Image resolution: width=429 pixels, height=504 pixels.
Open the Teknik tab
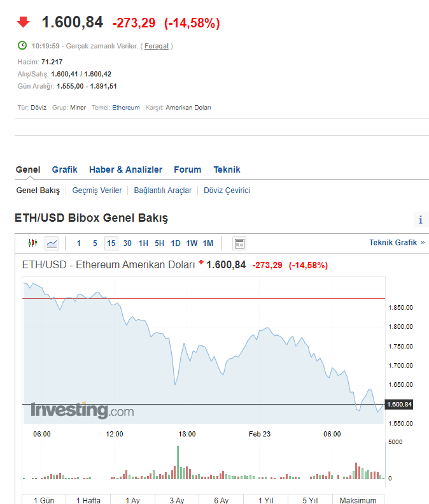point(227,169)
